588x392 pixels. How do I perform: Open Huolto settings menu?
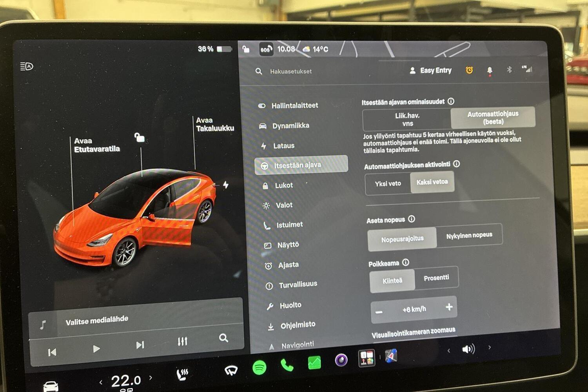coord(284,305)
